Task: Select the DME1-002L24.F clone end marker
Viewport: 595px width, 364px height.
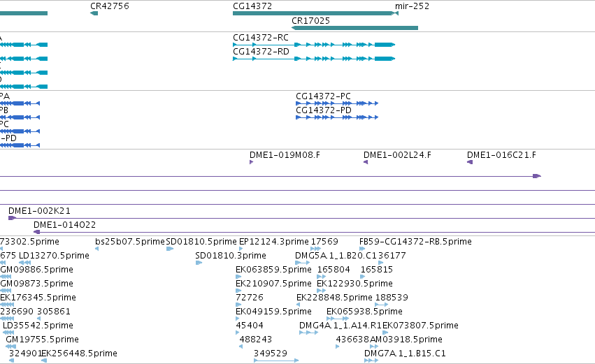Action: click(366, 162)
